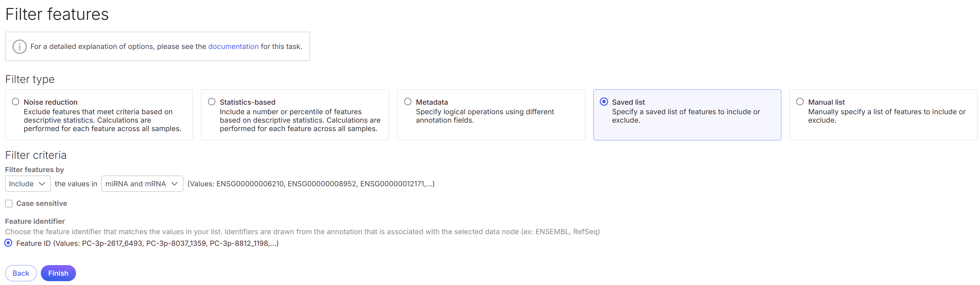
Task: Click the Back button
Action: coord(21,273)
